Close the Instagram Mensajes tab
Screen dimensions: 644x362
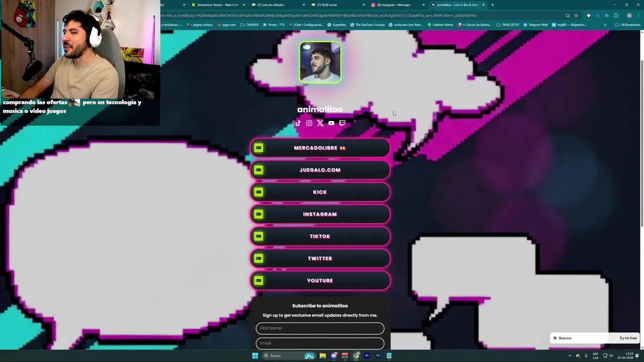coord(424,5)
